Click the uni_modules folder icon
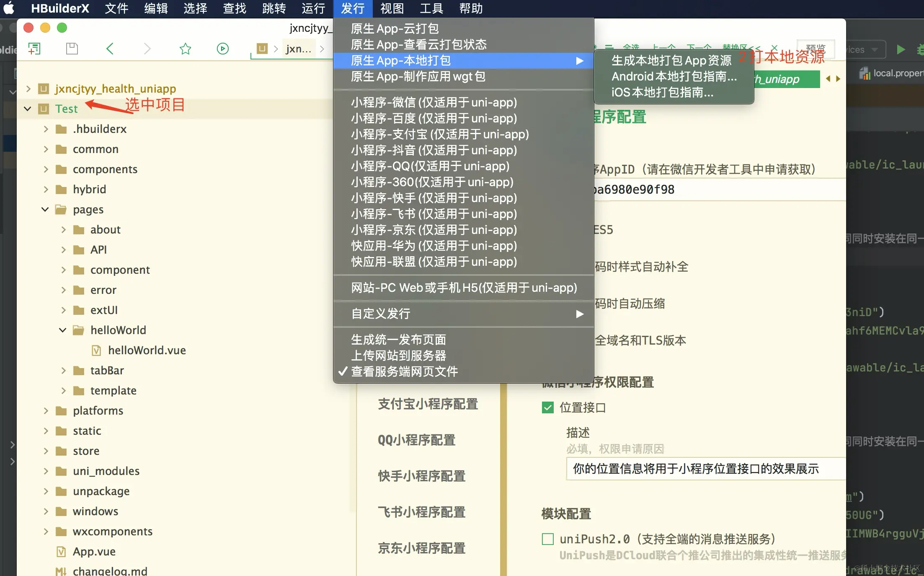The image size is (924, 576). pyautogui.click(x=61, y=471)
